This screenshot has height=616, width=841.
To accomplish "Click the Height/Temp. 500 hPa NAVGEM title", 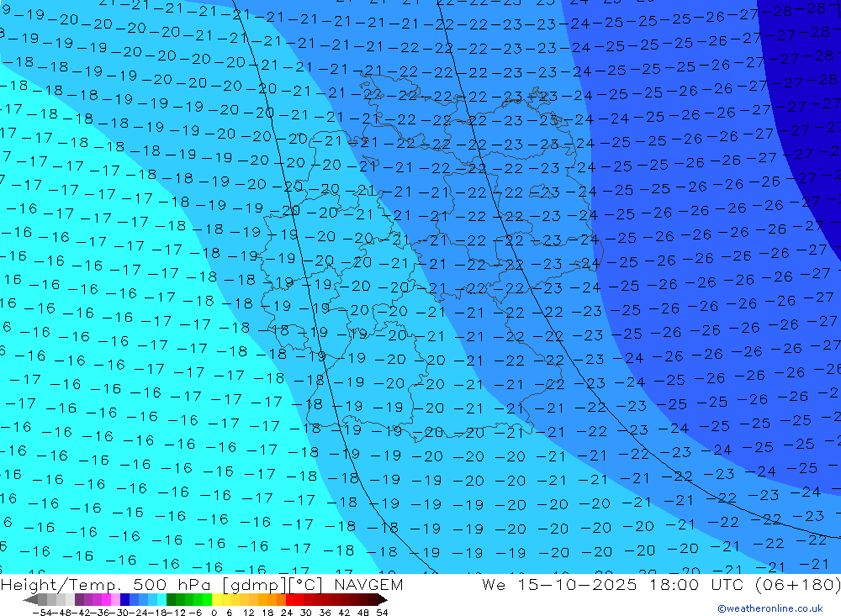I will click(x=202, y=584).
